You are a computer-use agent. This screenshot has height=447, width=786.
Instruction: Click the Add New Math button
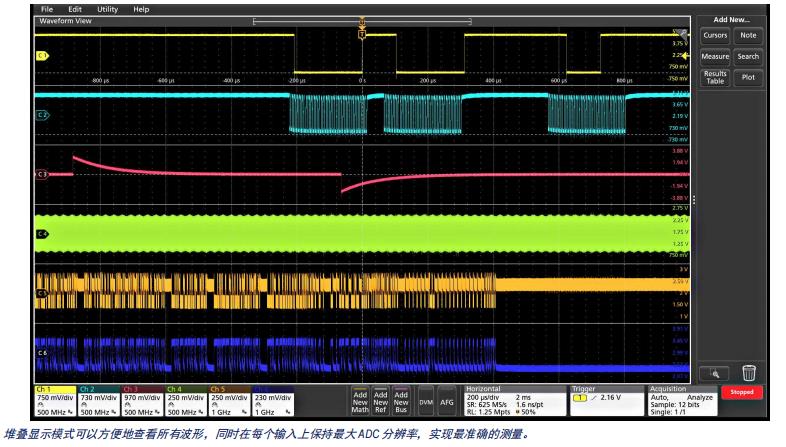coord(360,401)
